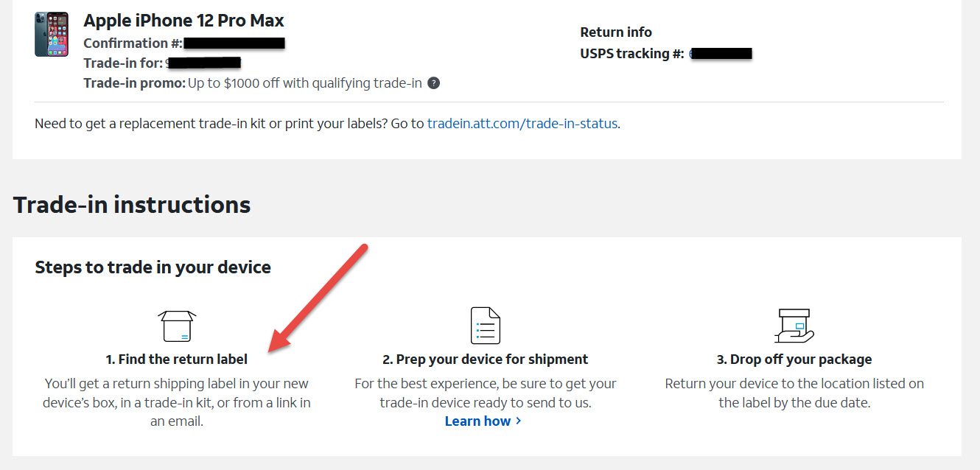Click the Trade-in promo description text
Image resolution: width=980 pixels, height=470 pixels.
click(305, 83)
